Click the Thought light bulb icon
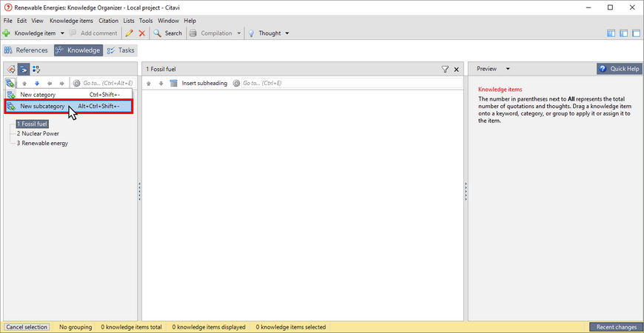 (x=252, y=33)
